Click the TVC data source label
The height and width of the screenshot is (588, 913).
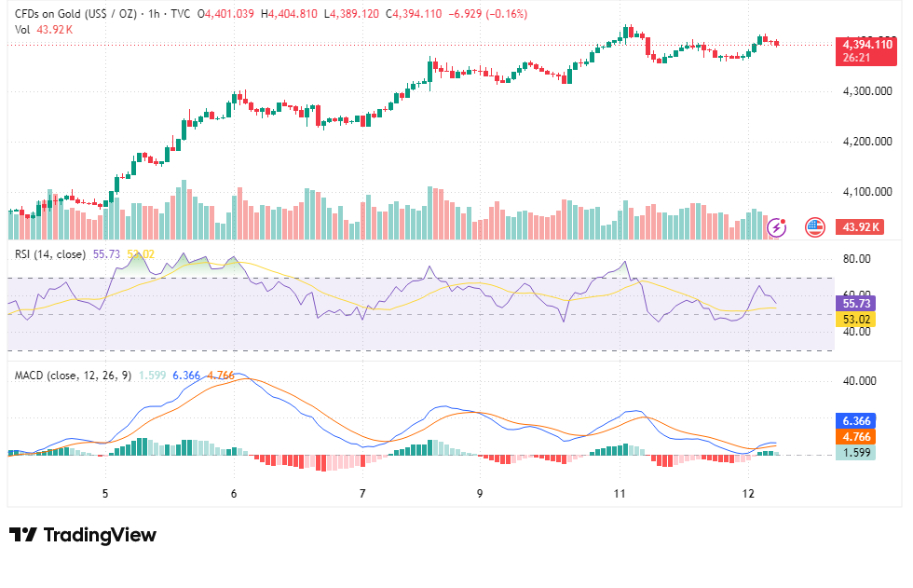[180, 13]
